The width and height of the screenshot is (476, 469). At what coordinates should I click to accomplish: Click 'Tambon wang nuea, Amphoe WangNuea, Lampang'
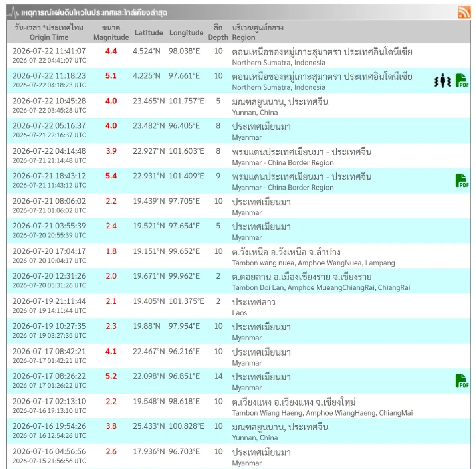click(x=313, y=263)
